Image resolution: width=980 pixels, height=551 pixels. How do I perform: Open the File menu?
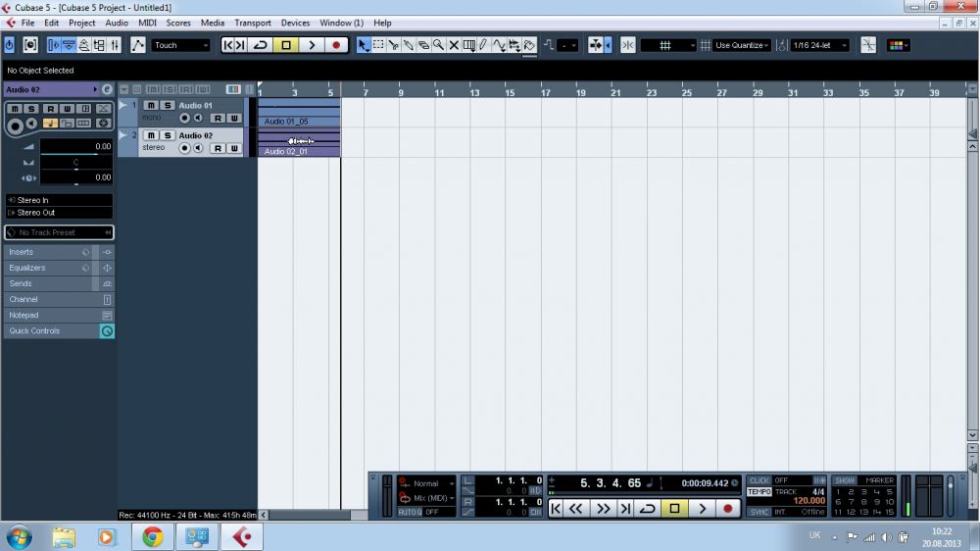tap(28, 23)
